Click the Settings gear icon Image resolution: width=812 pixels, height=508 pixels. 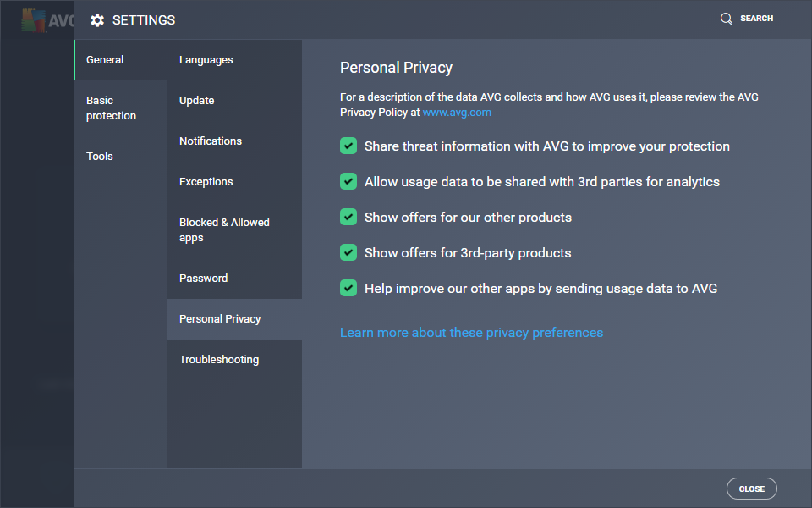point(97,20)
